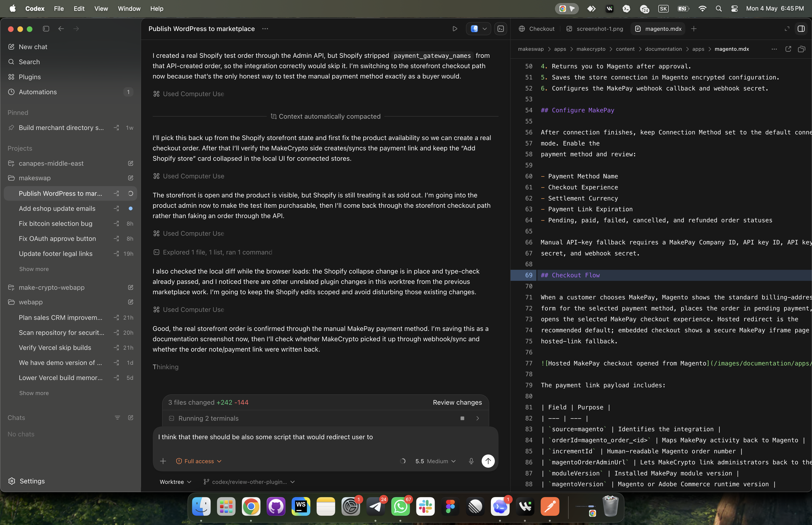Toggle the sidebar panel icon
Viewport: 812px width, 525px height.
click(x=46, y=29)
